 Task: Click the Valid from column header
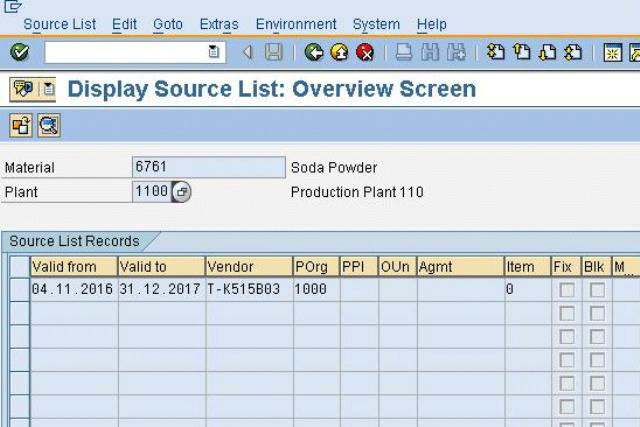pos(64,267)
